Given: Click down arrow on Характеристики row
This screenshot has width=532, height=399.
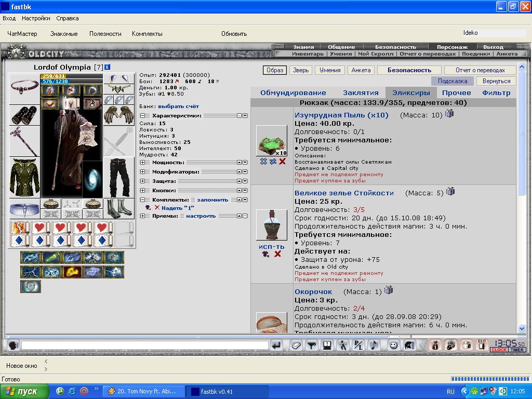Looking at the screenshot, I should [245, 116].
